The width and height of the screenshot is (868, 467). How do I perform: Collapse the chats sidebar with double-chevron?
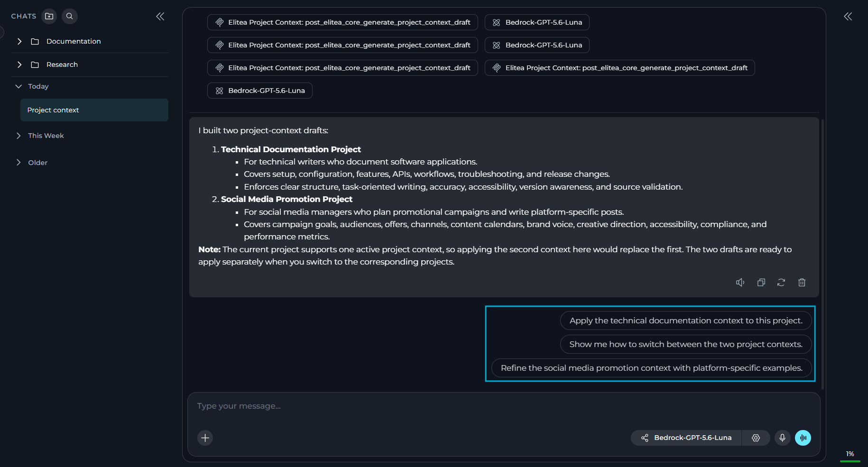point(160,17)
